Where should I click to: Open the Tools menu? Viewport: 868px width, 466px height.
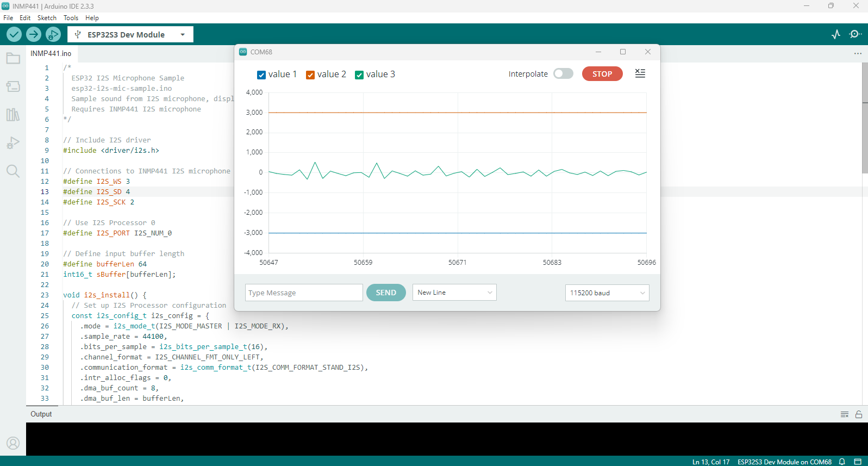71,18
